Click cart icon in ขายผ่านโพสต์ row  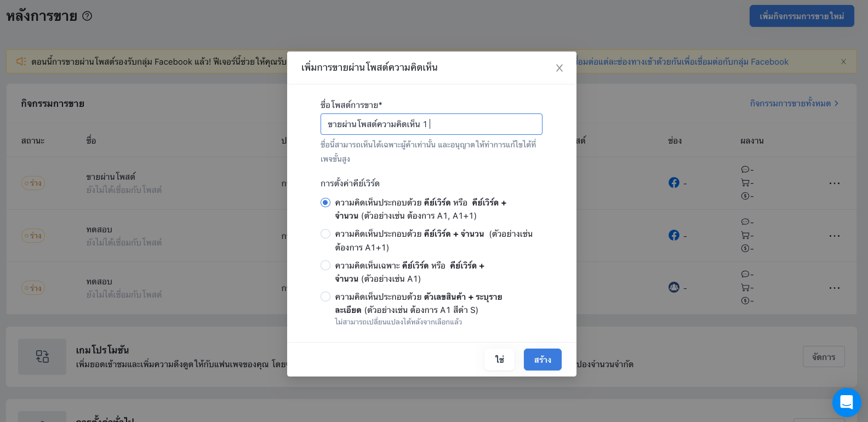point(745,183)
